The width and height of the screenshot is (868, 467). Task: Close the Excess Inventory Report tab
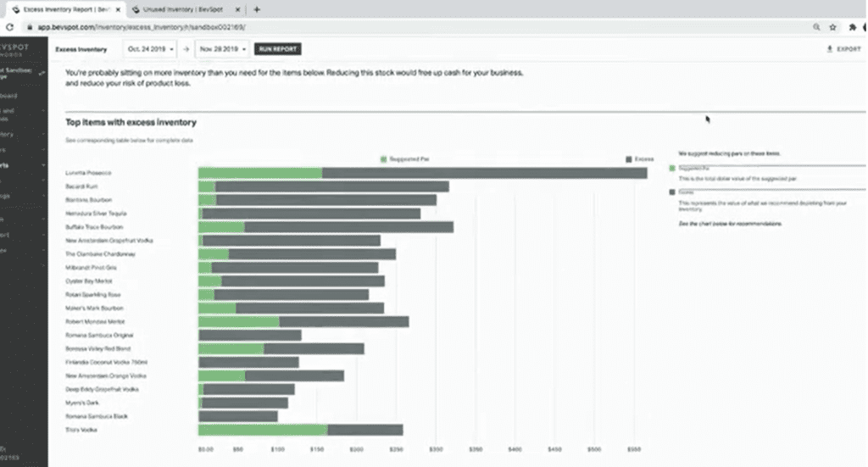point(118,9)
